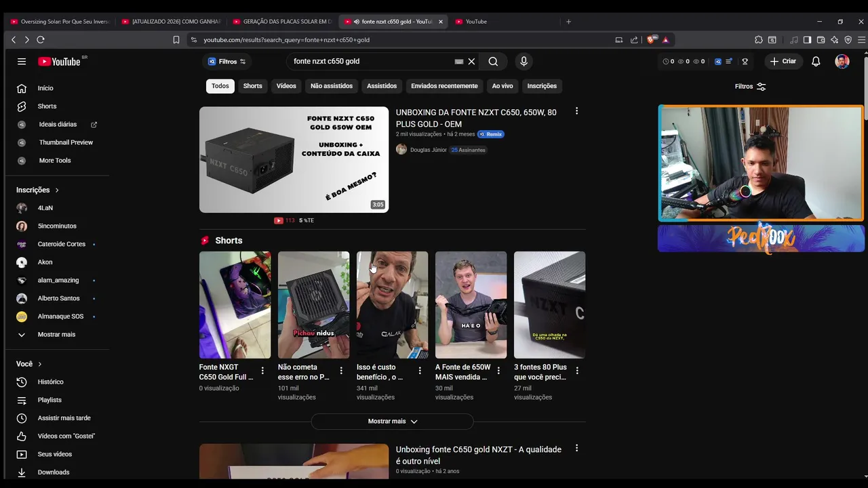Start voice search with the microphone icon

(524, 61)
